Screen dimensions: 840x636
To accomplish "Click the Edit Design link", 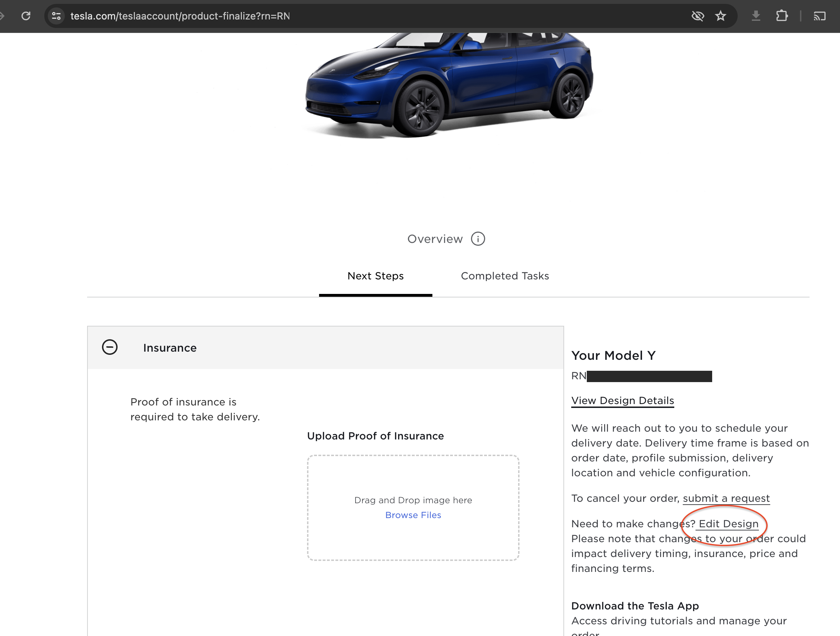I will click(728, 524).
